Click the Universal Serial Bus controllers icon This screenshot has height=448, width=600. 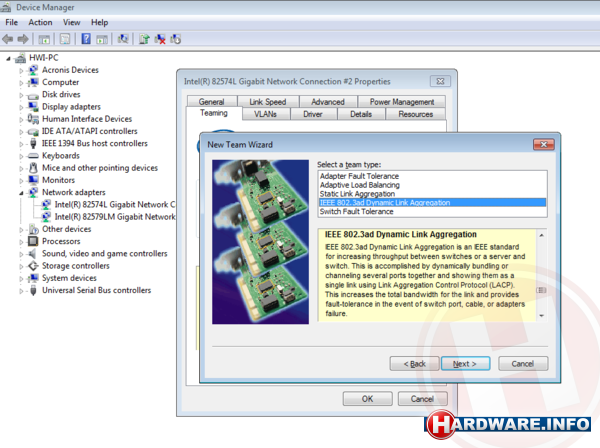pyautogui.click(x=33, y=290)
